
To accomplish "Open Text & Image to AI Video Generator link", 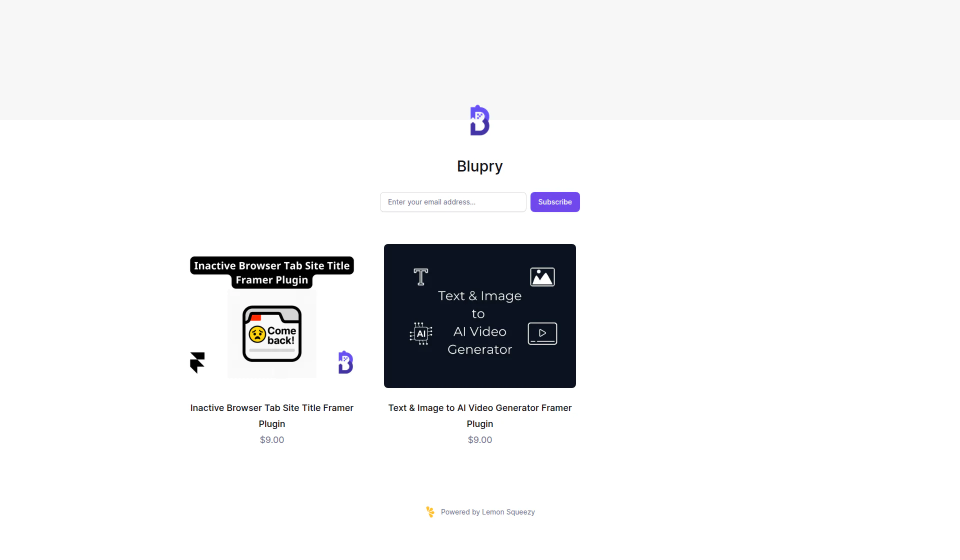I will pyautogui.click(x=480, y=415).
